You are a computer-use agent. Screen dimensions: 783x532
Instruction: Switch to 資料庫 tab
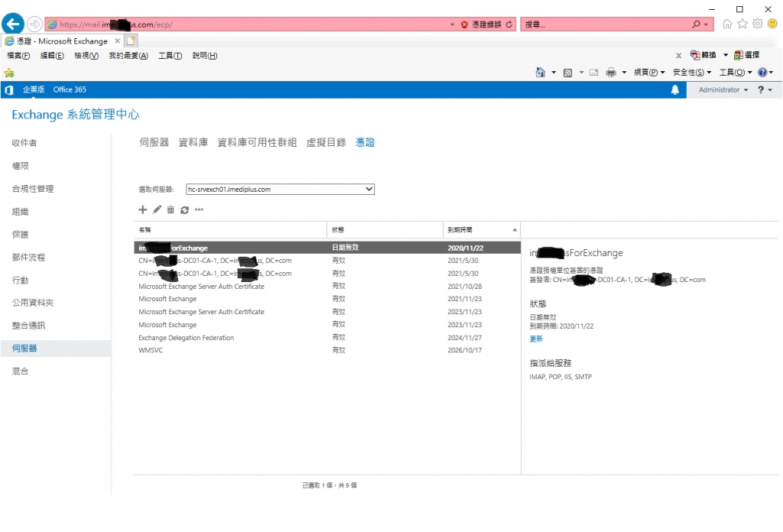[x=193, y=142]
